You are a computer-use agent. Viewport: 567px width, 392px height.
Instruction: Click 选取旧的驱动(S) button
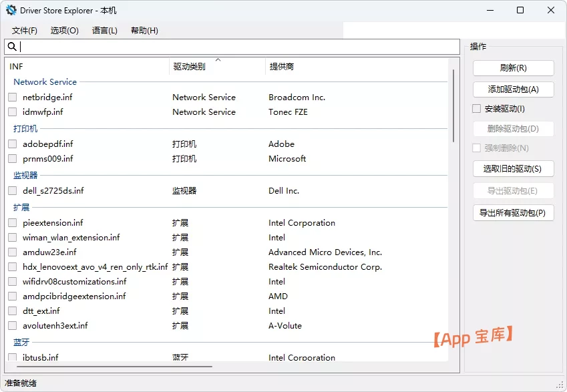[513, 168]
